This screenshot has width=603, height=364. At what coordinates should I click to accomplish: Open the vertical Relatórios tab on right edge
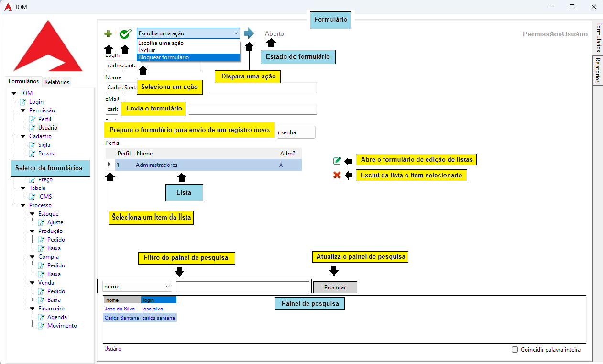point(598,70)
